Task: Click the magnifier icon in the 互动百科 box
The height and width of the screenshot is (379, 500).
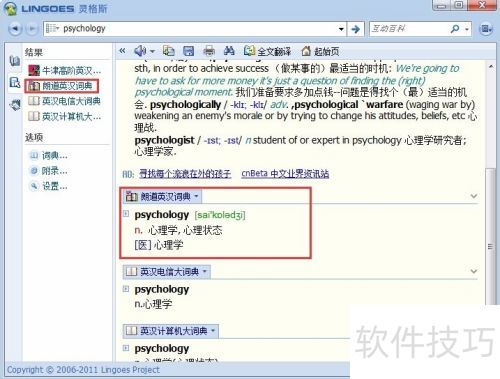Action: tap(455, 29)
